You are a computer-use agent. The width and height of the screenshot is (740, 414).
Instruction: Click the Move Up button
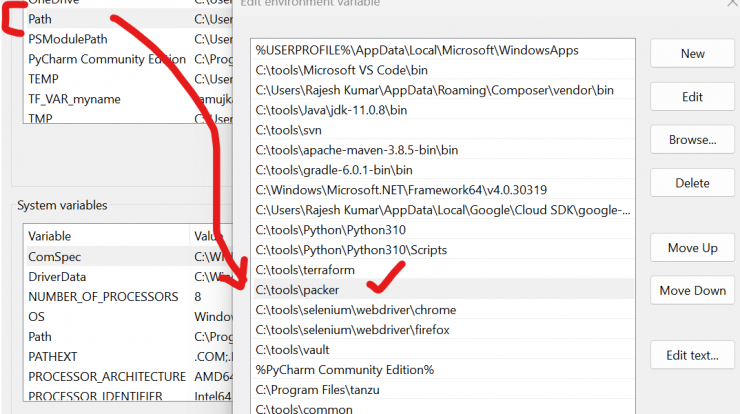coord(692,248)
